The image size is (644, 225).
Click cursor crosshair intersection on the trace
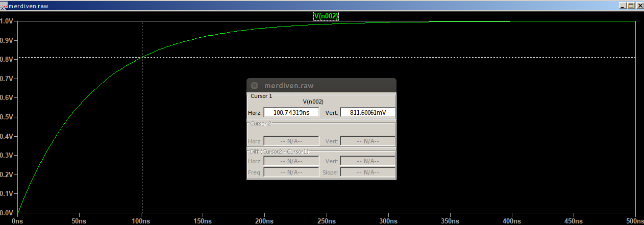142,57
